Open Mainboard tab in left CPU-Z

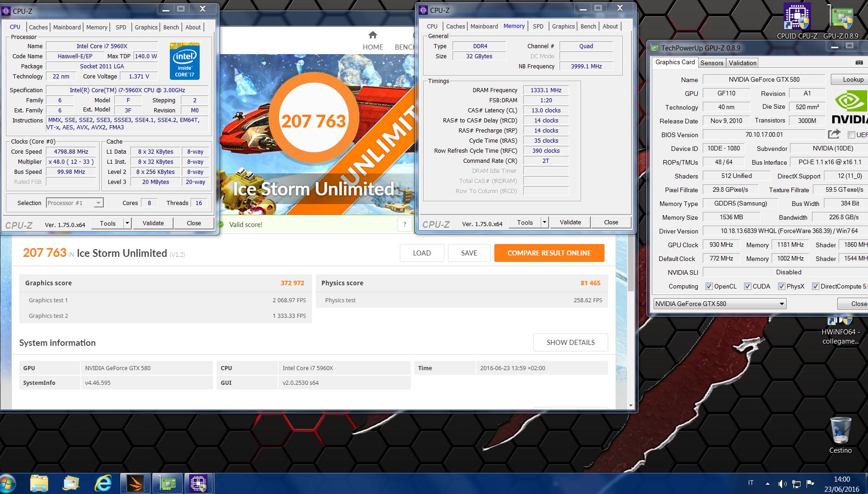[x=67, y=27]
